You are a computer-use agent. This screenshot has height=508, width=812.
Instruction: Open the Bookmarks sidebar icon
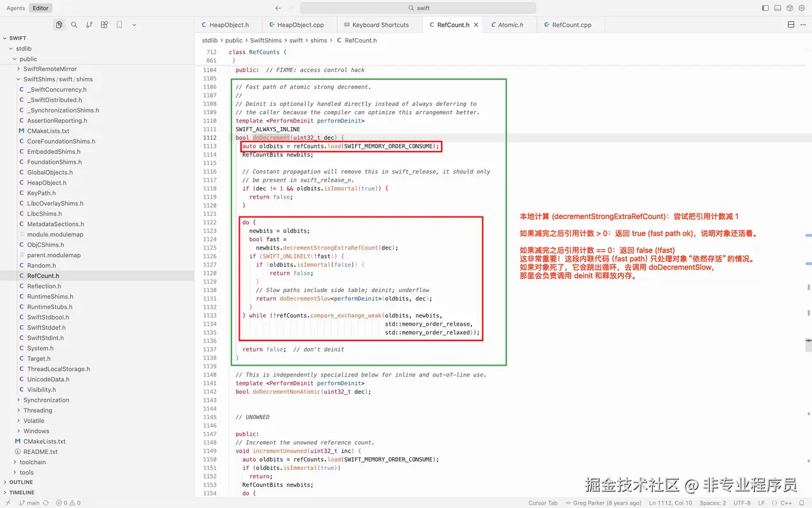(x=119, y=25)
